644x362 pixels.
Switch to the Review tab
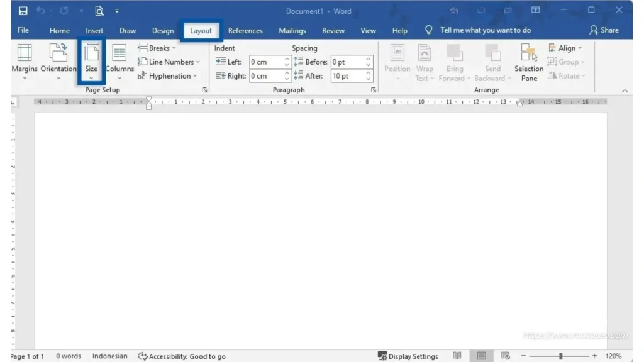(x=333, y=31)
